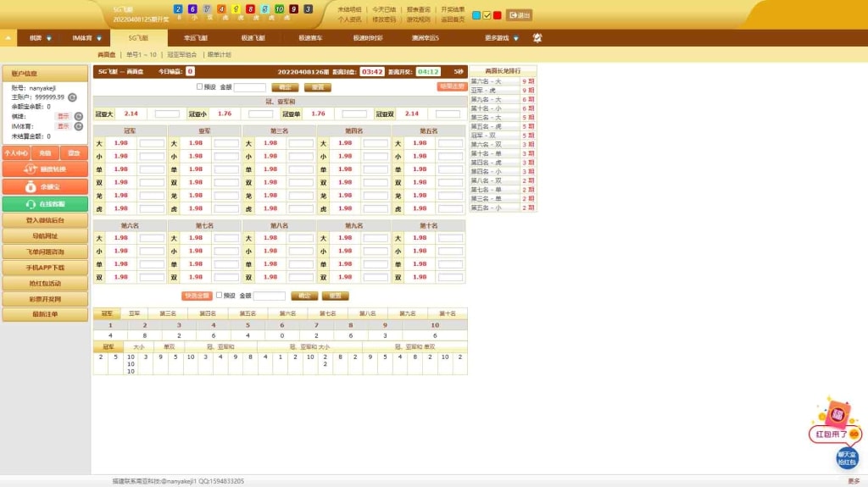868x487 pixels.
Task: Click the 更多 link at bottom right
Action: 854,481
